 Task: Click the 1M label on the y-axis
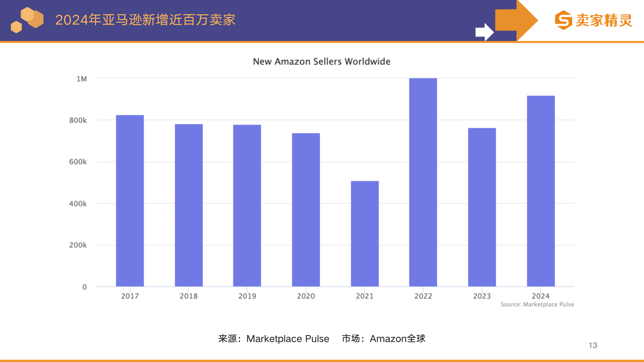[82, 79]
